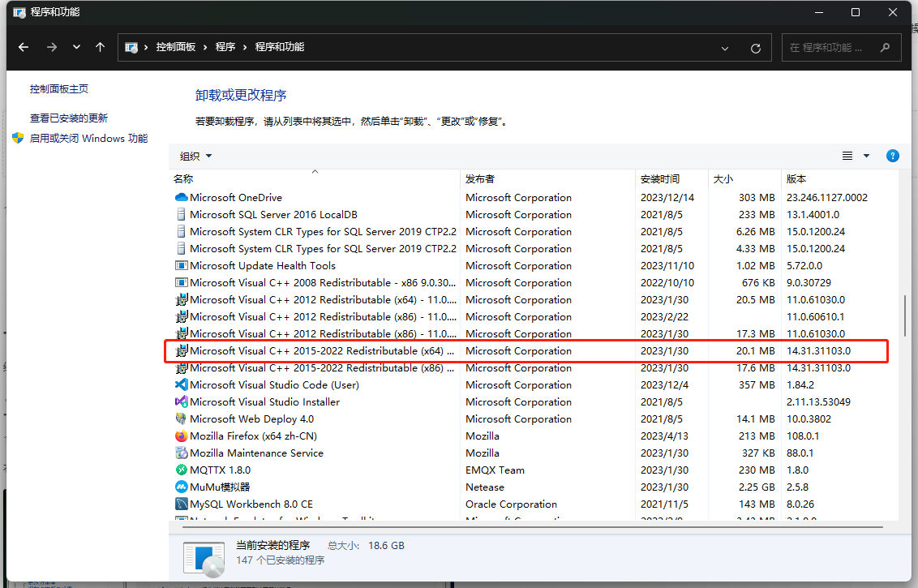The image size is (918, 588).
Task: Sort by 大小 column header
Action: [744, 178]
